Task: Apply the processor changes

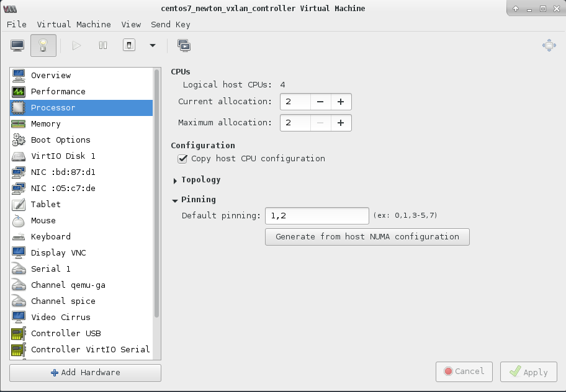Action: pyautogui.click(x=528, y=372)
